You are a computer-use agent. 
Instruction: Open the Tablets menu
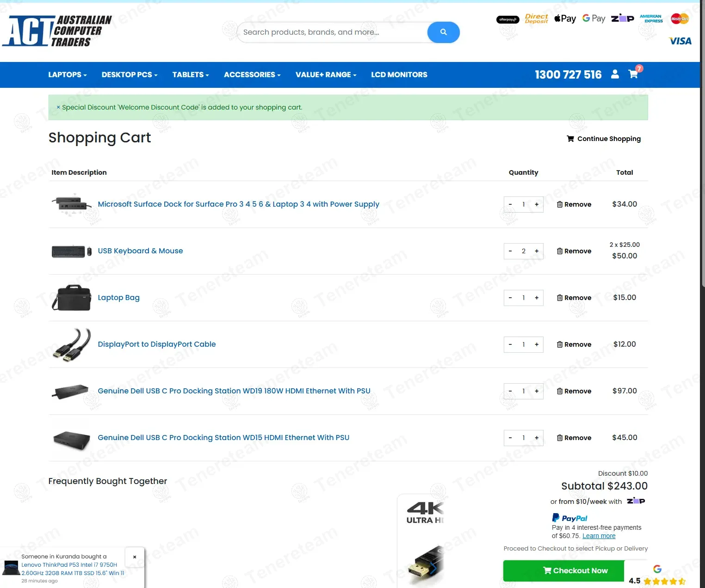(191, 74)
